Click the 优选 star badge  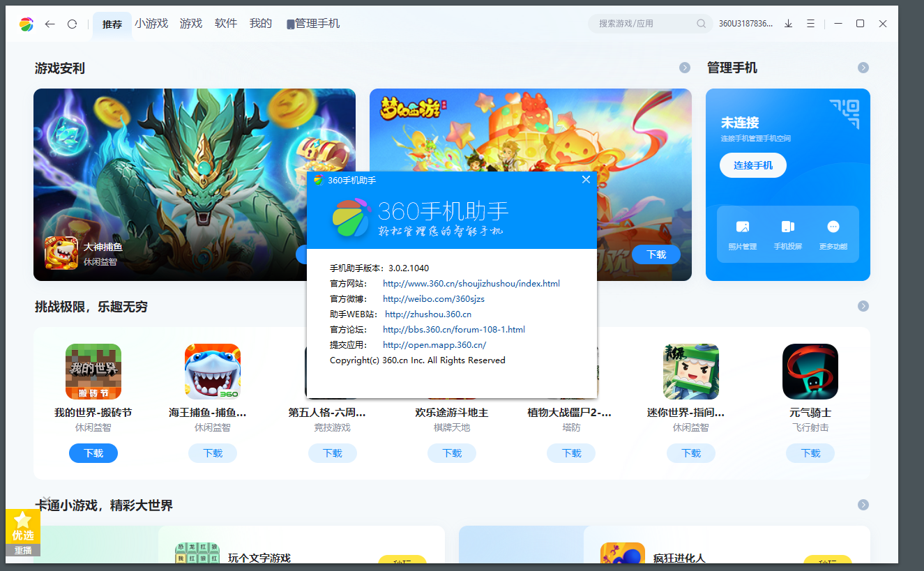23,527
